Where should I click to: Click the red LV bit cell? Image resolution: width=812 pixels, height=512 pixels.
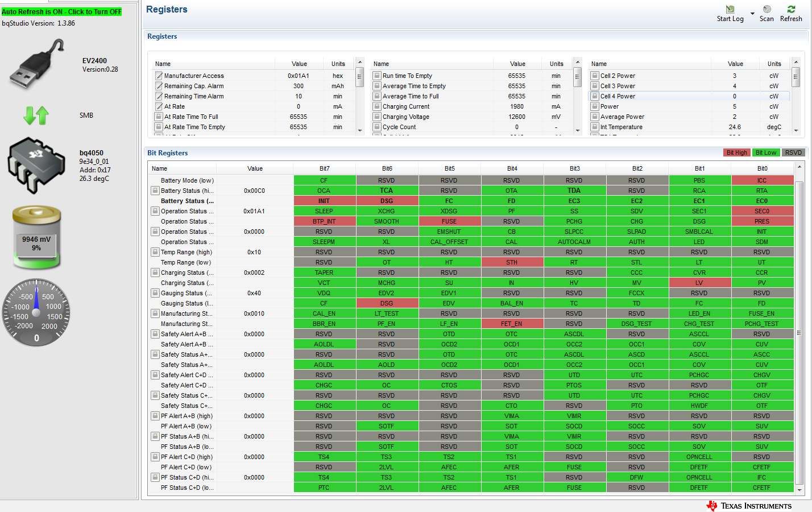click(699, 283)
